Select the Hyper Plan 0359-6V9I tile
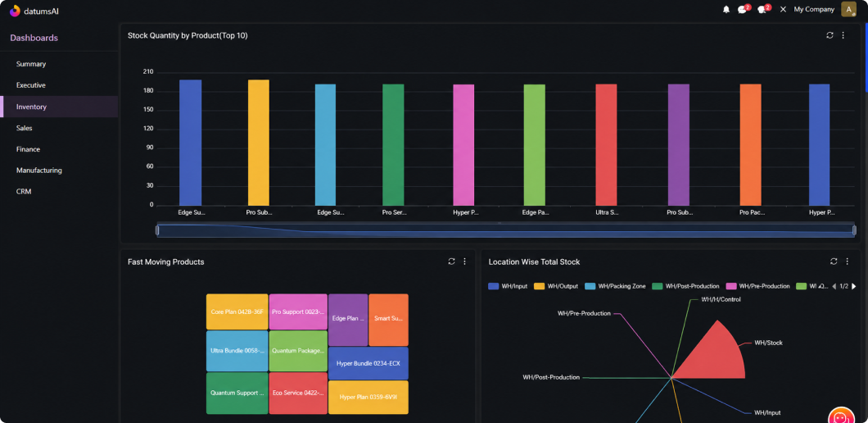The image size is (868, 423). [368, 397]
